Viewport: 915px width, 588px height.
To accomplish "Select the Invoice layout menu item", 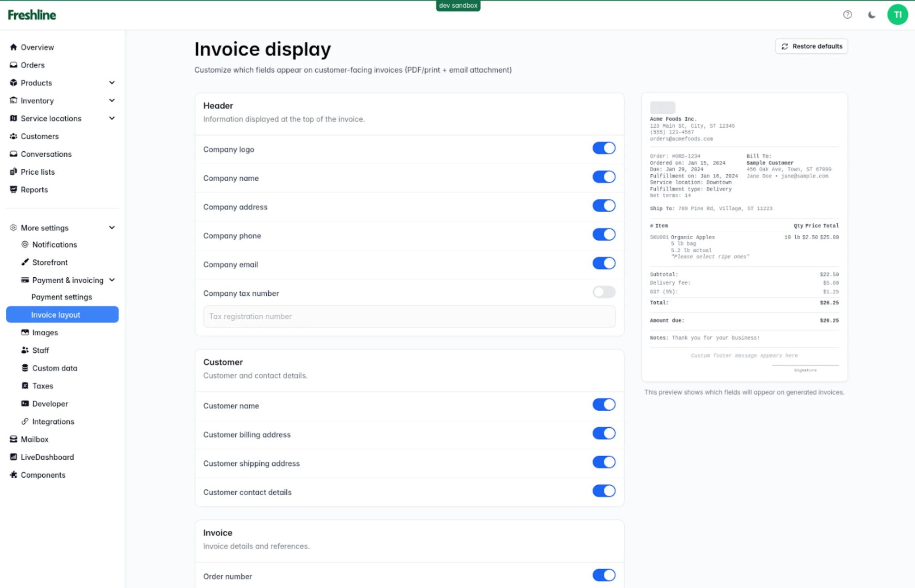I will 56,315.
